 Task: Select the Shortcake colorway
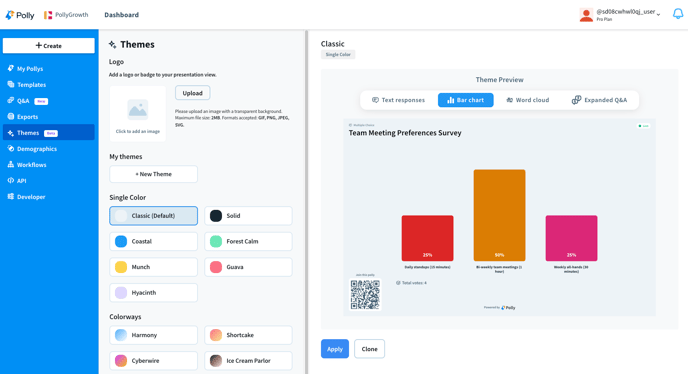248,335
